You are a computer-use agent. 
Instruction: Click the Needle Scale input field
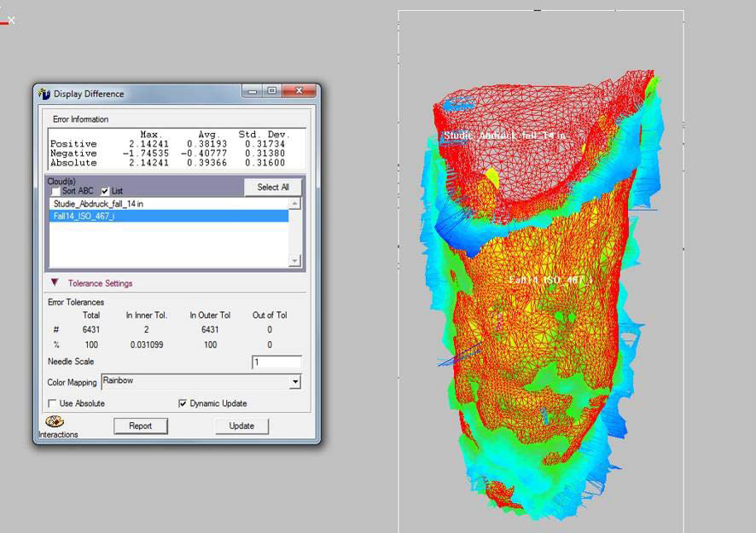276,362
